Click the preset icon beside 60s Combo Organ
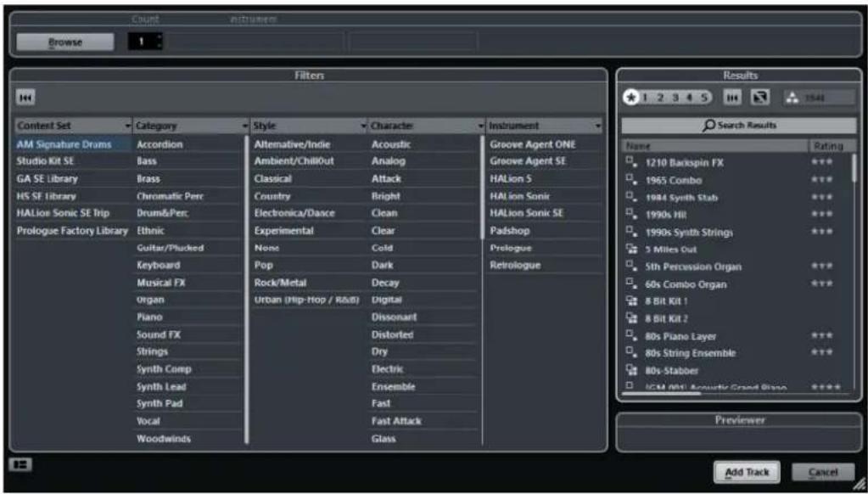Viewport: 868px width, 494px height. (631, 283)
